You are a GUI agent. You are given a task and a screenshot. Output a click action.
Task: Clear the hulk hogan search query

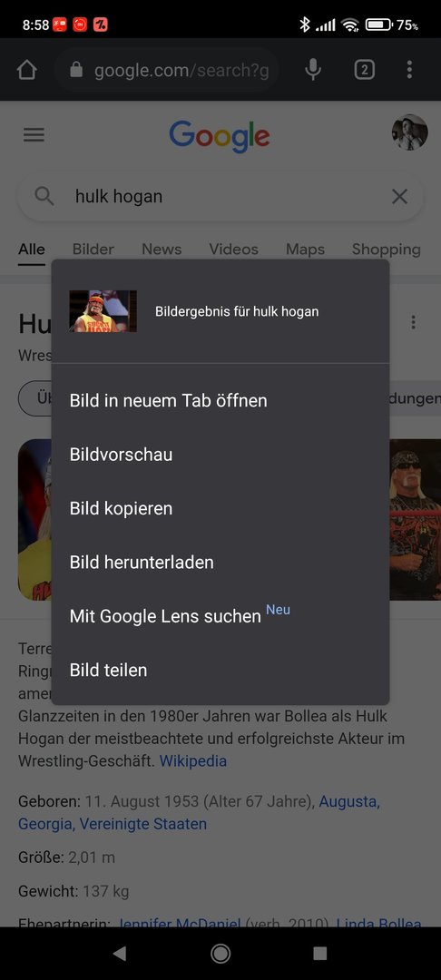point(399,196)
